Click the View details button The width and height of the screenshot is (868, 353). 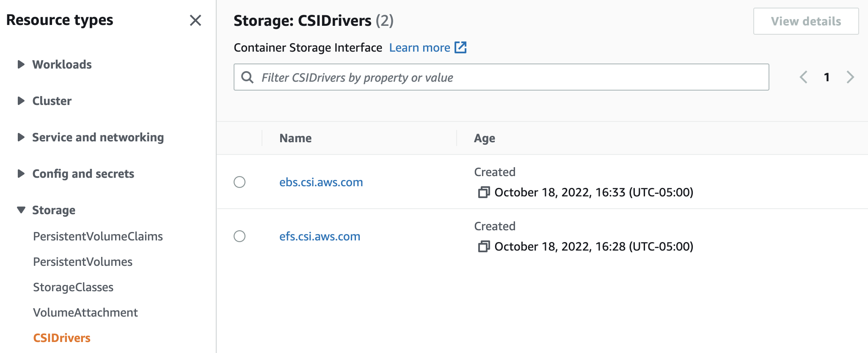click(x=805, y=21)
